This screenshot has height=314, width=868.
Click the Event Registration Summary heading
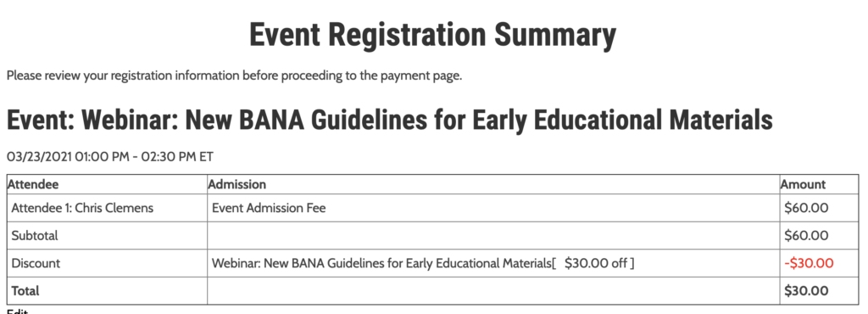432,34
